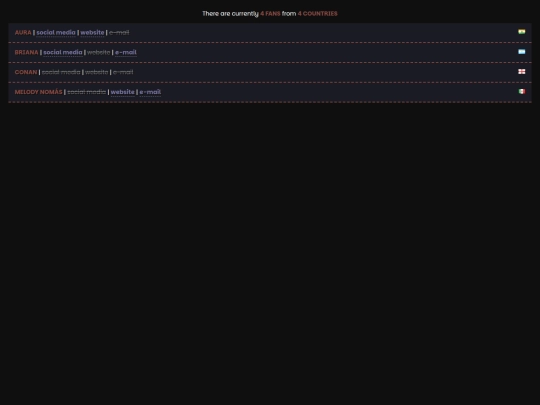Click the country flag icon in Aura's row
This screenshot has width=540, height=405.
(522, 32)
